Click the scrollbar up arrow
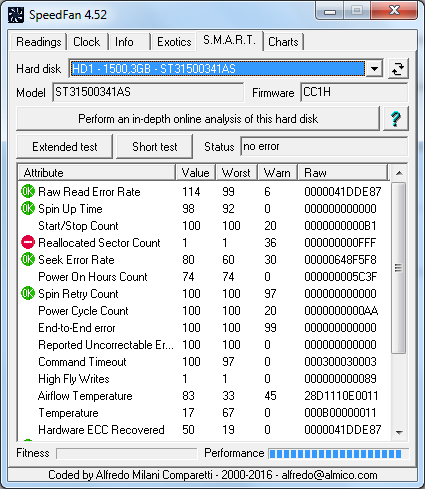 [399, 173]
